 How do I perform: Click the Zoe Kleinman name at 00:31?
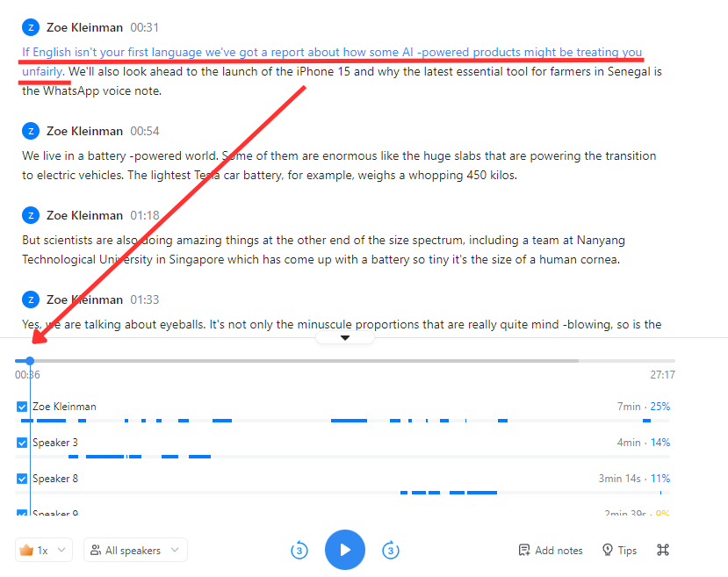point(84,27)
